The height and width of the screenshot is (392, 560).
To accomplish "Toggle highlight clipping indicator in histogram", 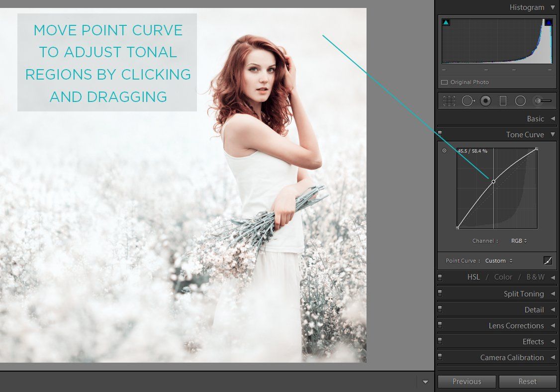I will [x=548, y=22].
